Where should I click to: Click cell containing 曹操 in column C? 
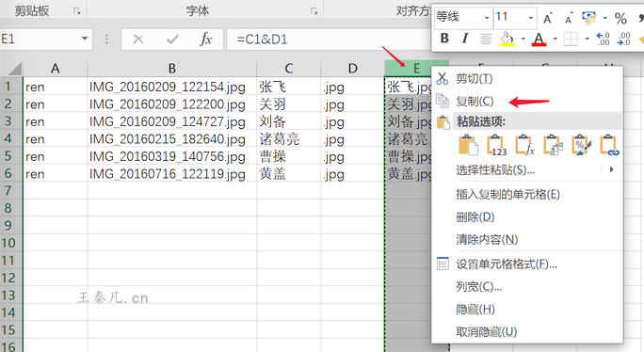[x=289, y=156]
